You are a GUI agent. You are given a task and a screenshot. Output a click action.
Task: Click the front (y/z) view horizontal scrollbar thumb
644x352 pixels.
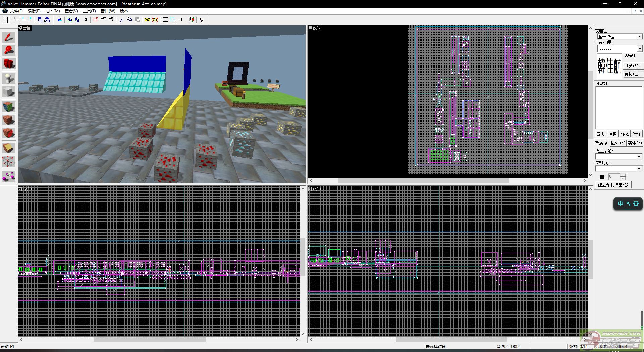tap(150, 340)
